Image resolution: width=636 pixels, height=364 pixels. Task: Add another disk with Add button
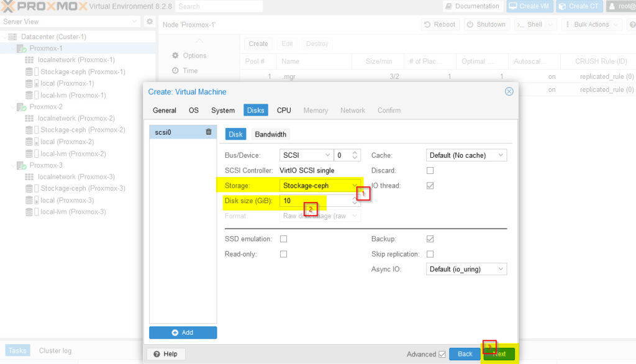click(x=183, y=332)
